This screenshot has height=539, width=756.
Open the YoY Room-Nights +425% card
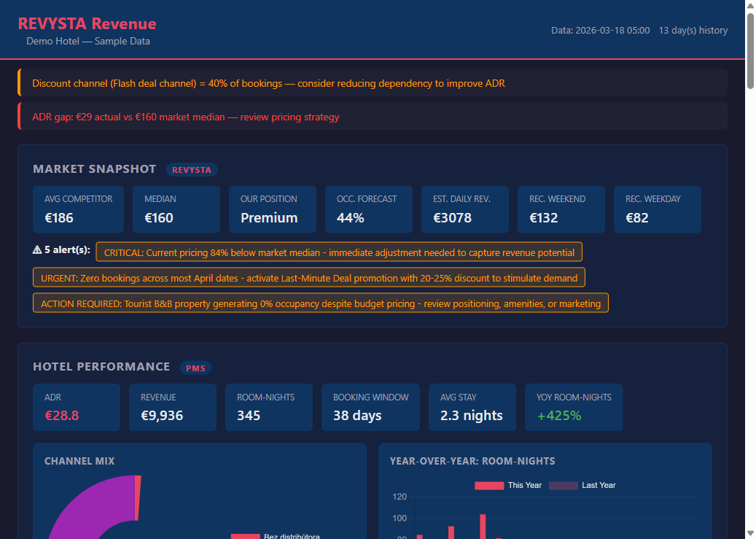pos(574,407)
